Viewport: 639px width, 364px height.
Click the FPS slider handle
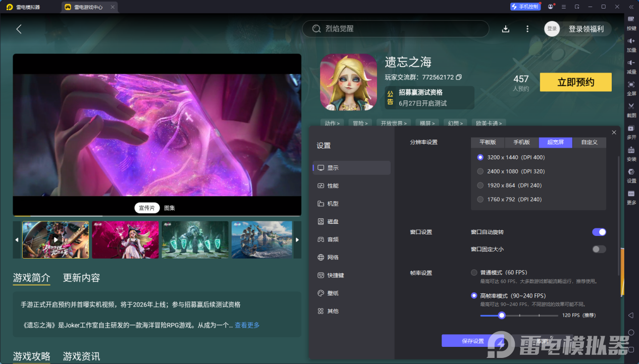pos(502,315)
